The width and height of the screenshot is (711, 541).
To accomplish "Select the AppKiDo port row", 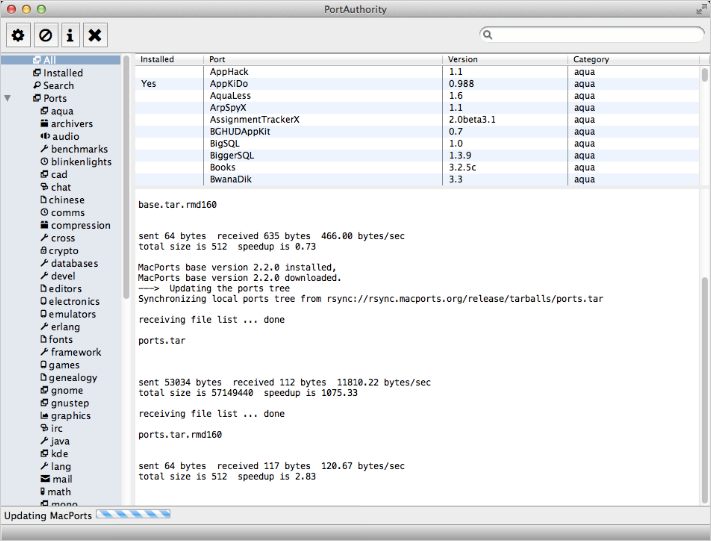I will (x=417, y=84).
